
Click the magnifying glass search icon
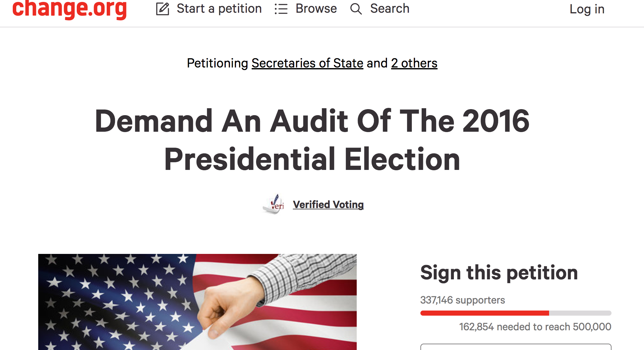[x=356, y=9]
